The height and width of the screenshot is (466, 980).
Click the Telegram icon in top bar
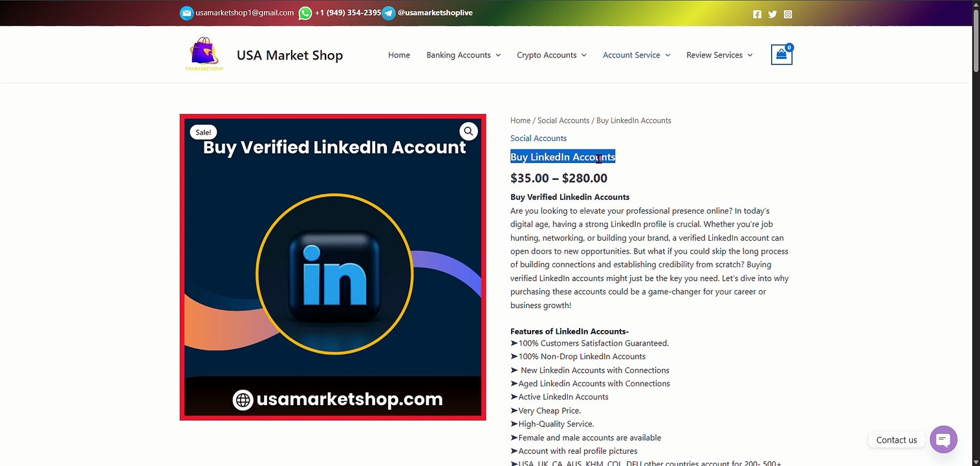pos(389,13)
